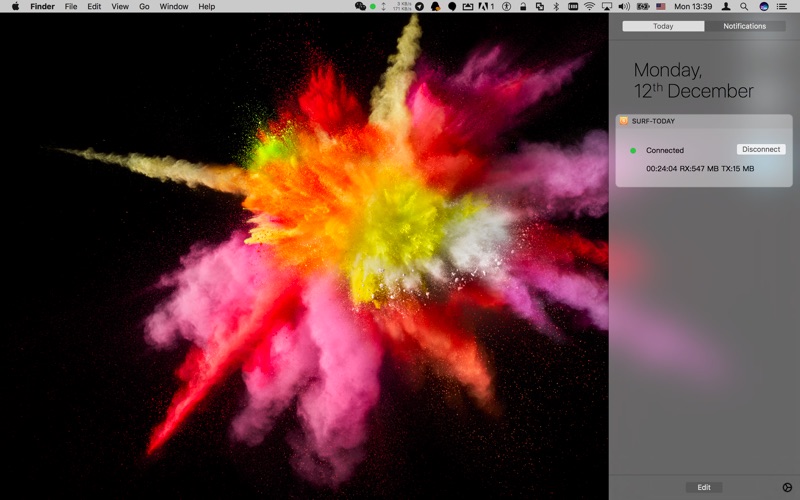Toggle Notification Center list icon
800x500 pixels.
(x=784, y=6)
